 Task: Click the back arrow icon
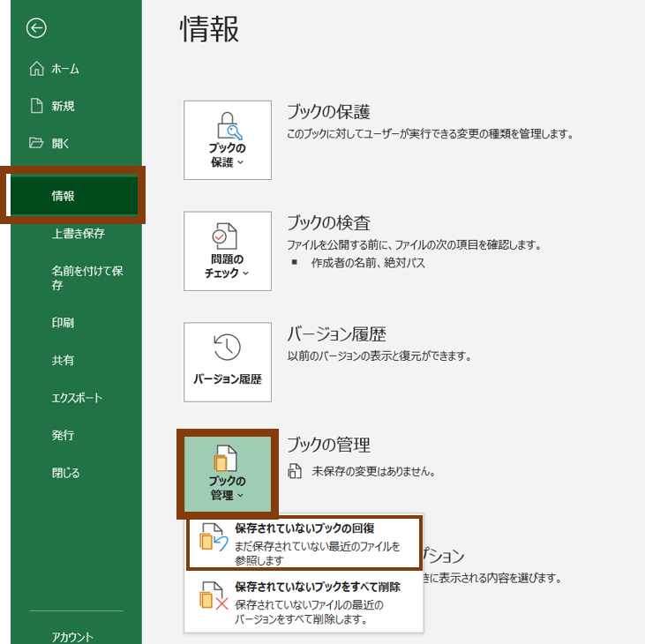point(36,28)
